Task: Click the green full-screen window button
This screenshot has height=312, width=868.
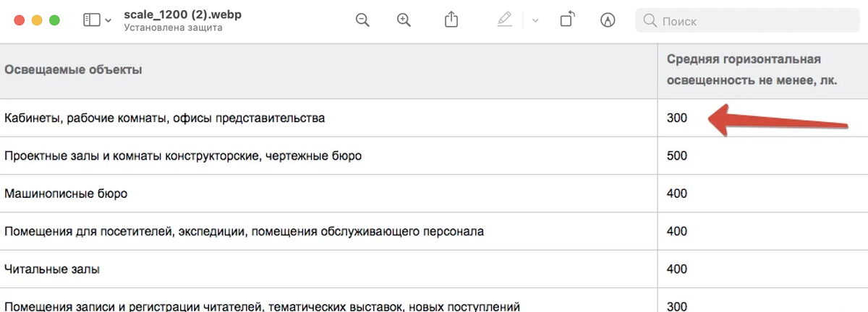Action: coord(54,20)
